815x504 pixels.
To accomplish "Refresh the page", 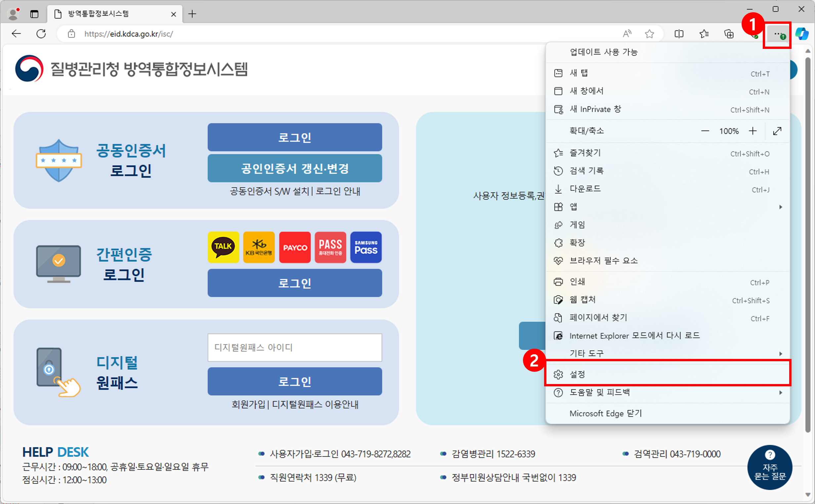I will pyautogui.click(x=41, y=34).
